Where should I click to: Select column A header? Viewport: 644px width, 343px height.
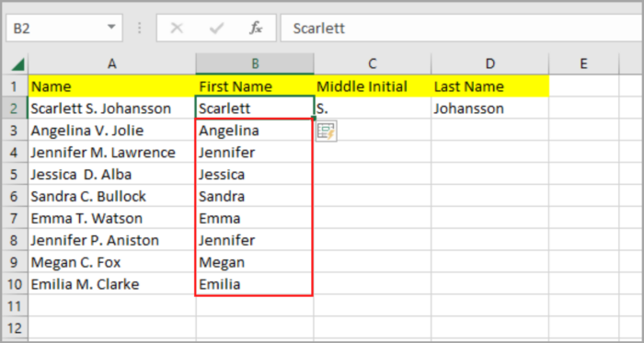coord(111,63)
